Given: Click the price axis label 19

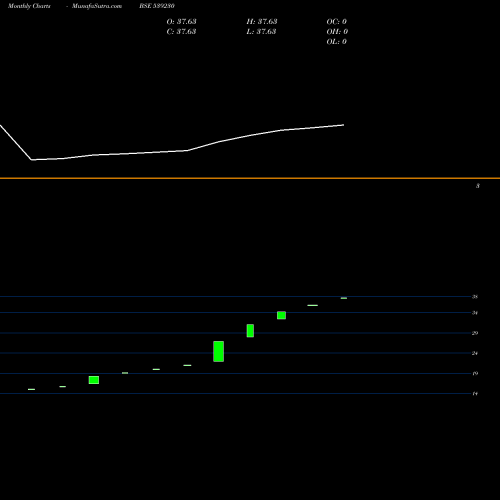Looking at the screenshot, I should click(x=475, y=373).
